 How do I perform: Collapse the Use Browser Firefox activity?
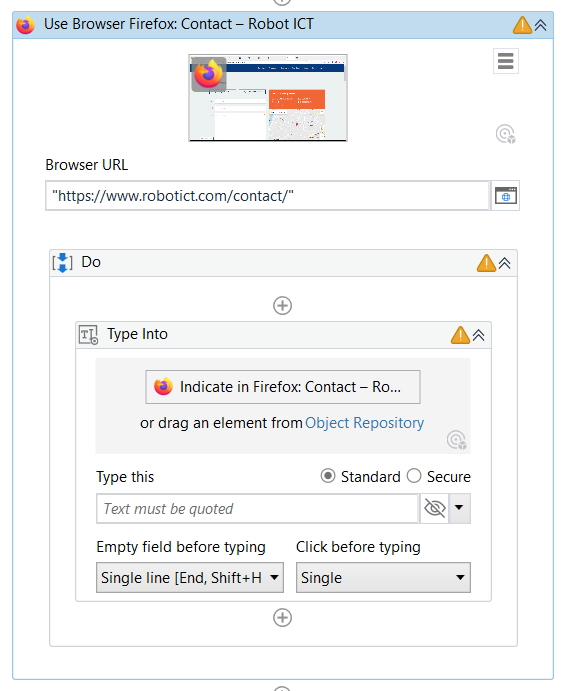pyautogui.click(x=541, y=25)
